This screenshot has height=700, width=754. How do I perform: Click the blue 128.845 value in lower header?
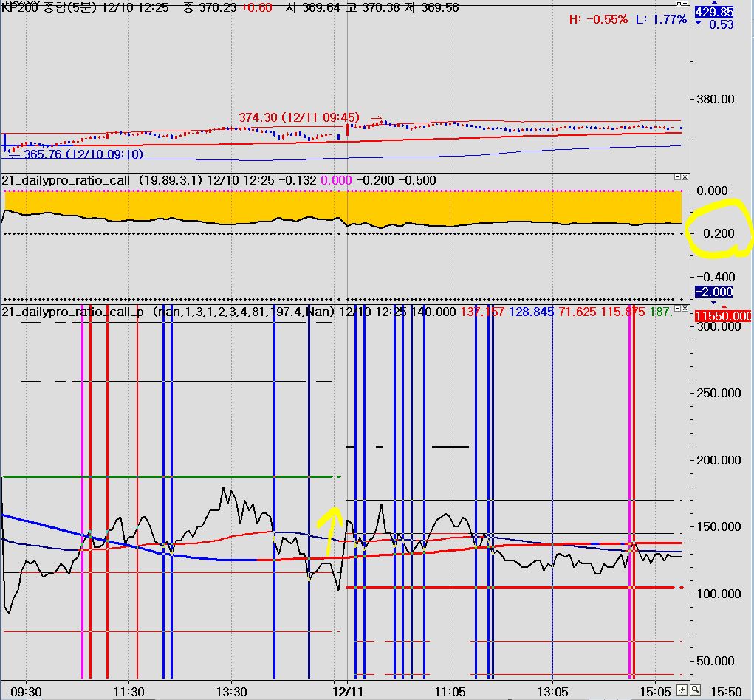click(532, 312)
